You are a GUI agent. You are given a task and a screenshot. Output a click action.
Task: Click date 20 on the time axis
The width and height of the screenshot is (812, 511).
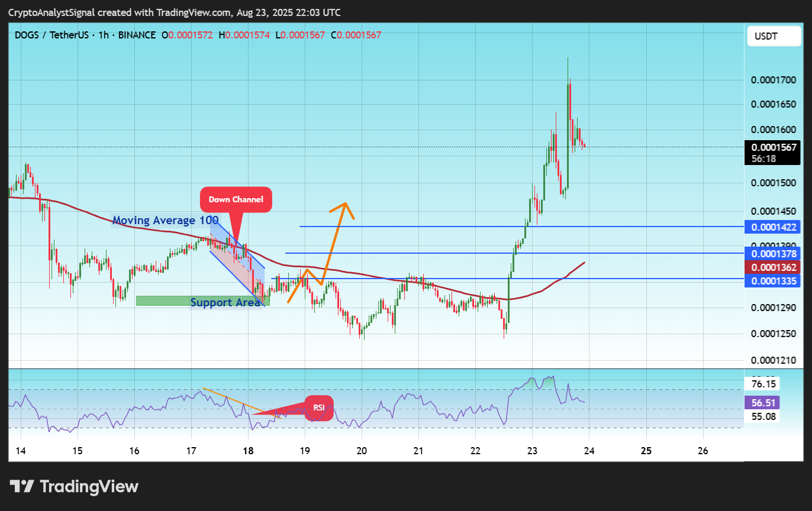tap(362, 451)
